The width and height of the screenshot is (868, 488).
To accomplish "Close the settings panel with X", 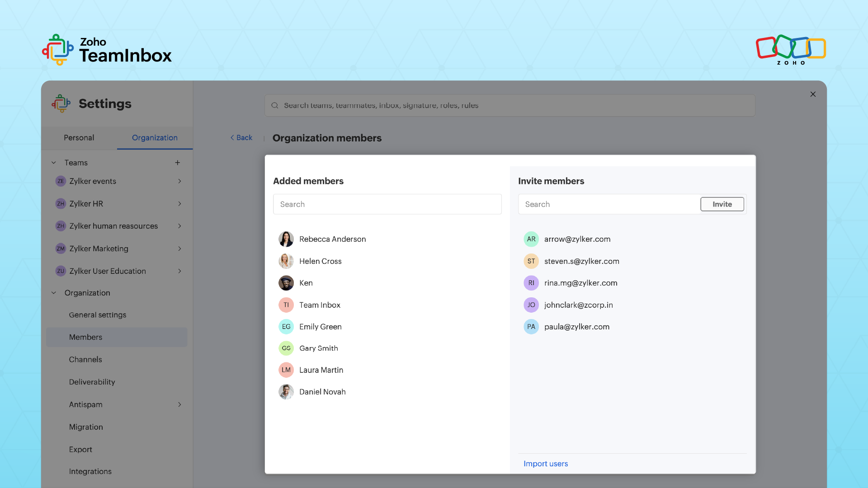I will pos(813,94).
